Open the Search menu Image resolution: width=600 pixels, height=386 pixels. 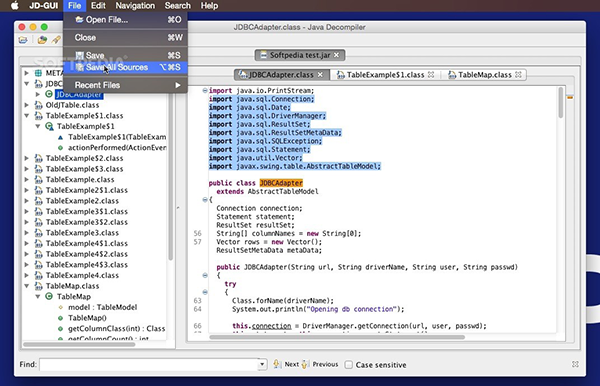[x=178, y=6]
